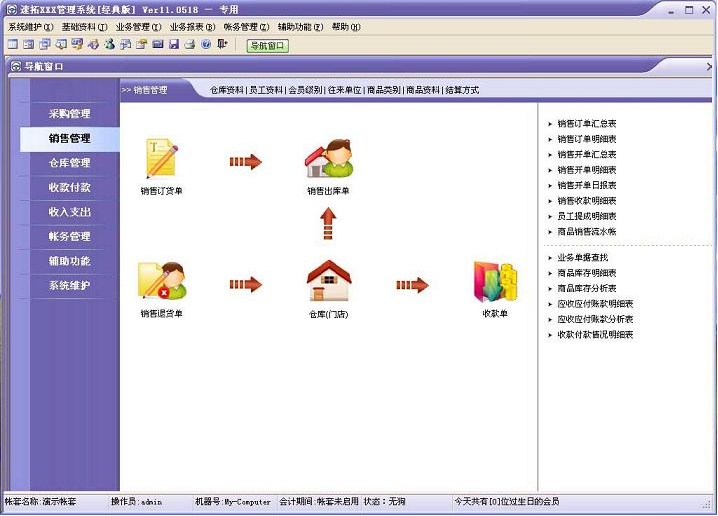Click the 导航窗口 toolbar button
This screenshot has width=718, height=516.
tap(268, 46)
